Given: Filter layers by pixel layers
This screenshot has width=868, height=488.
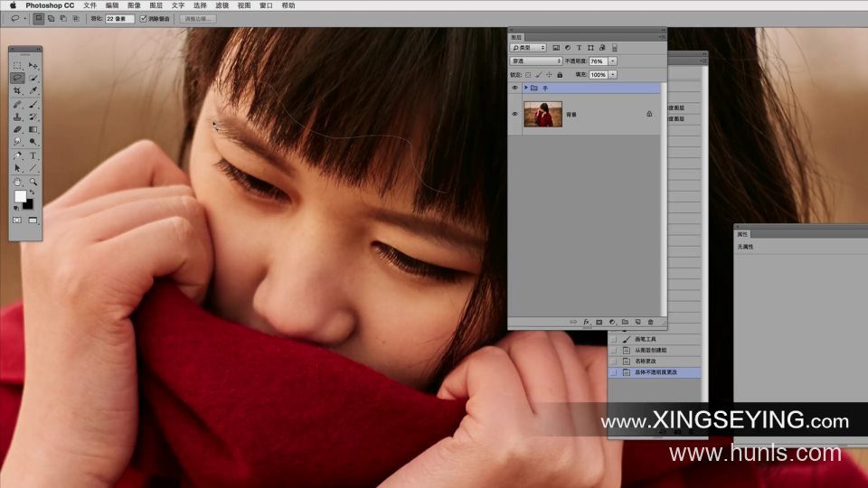Looking at the screenshot, I should click(556, 48).
